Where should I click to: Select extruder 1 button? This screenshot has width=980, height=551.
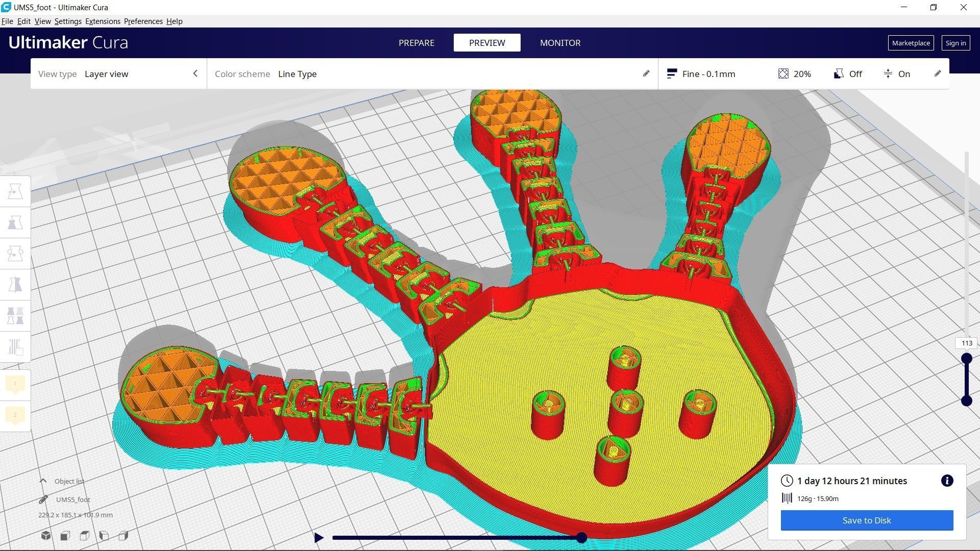[15, 384]
